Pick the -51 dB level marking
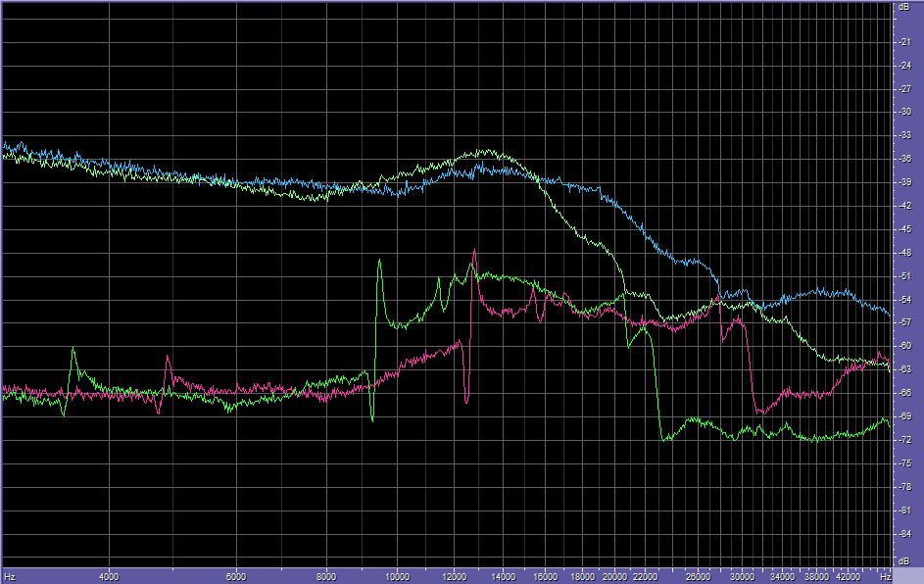The width and height of the screenshot is (924, 584). pyautogui.click(x=905, y=276)
